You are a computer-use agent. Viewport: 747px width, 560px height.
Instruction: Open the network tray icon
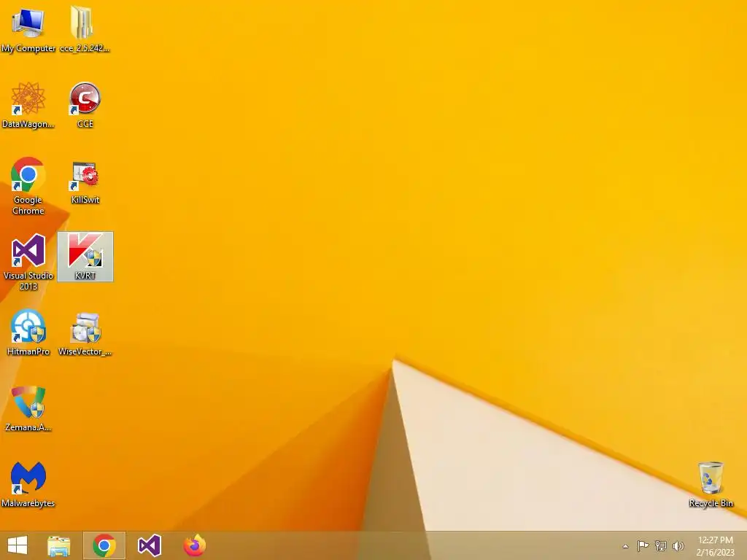pyautogui.click(x=660, y=545)
